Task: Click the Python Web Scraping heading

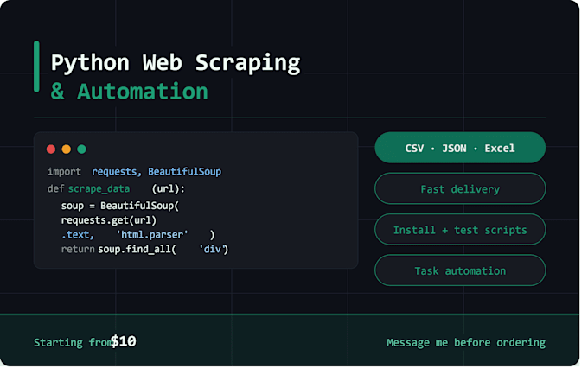Action: (x=176, y=62)
